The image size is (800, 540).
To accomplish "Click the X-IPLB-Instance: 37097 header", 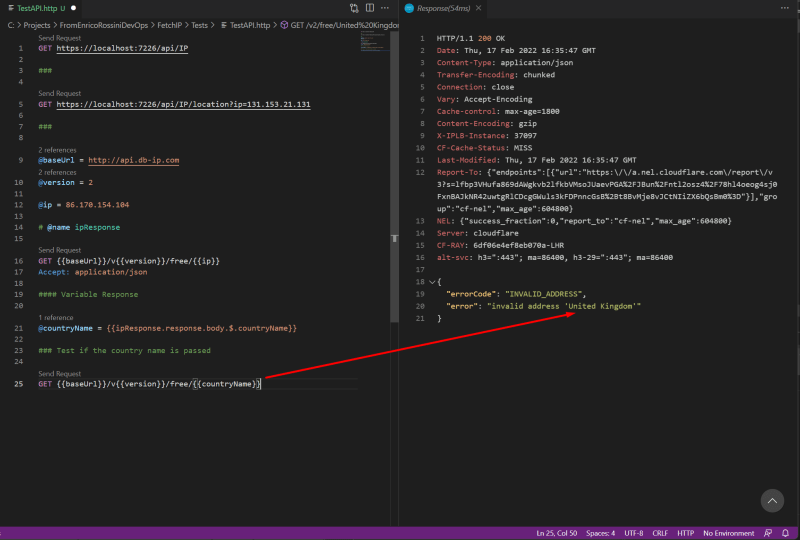I will click(487, 136).
